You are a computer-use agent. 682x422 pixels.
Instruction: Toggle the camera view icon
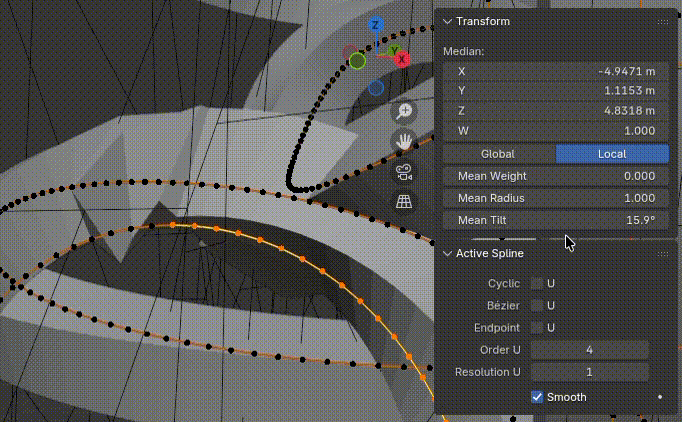tap(404, 172)
